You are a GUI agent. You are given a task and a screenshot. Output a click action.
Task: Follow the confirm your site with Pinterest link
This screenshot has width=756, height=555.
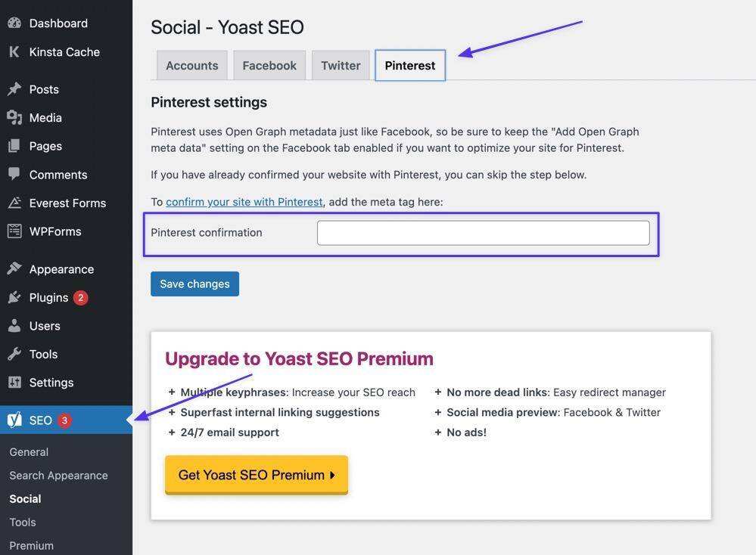pos(244,202)
